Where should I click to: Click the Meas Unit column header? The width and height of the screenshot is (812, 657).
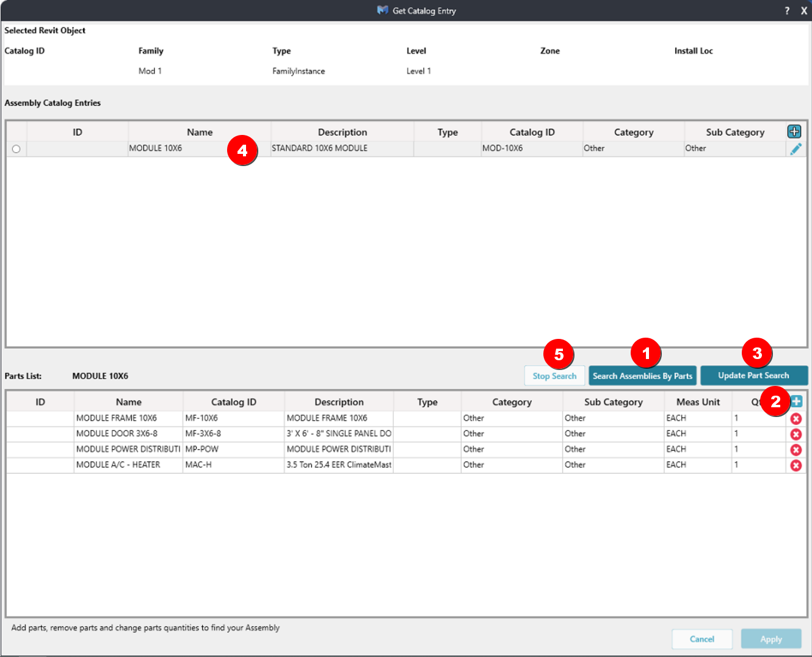698,402
